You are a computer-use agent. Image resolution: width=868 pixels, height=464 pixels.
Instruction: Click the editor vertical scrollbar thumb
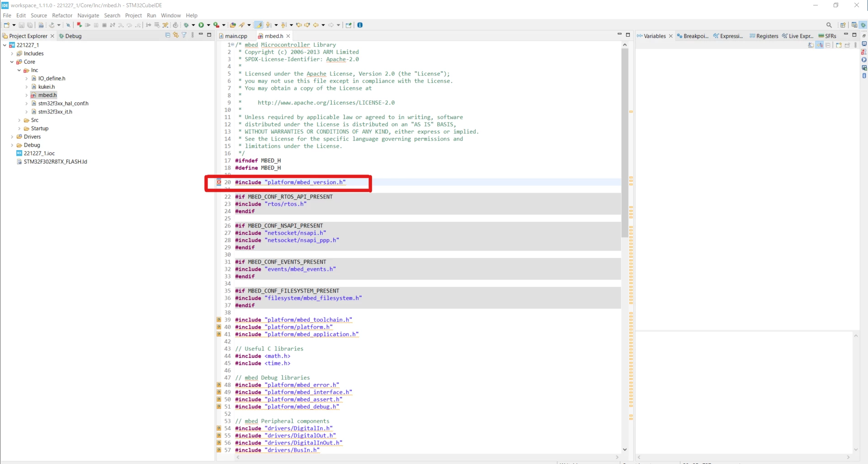pyautogui.click(x=624, y=142)
